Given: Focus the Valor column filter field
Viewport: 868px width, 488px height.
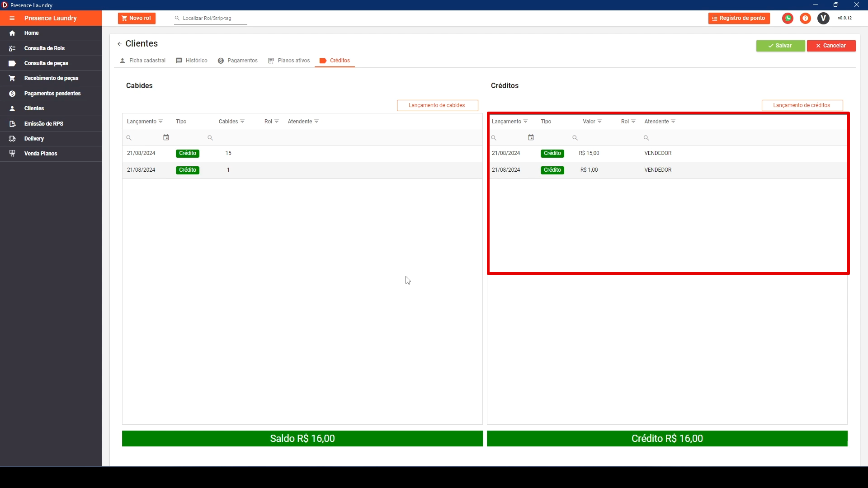Looking at the screenshot, I should point(592,138).
